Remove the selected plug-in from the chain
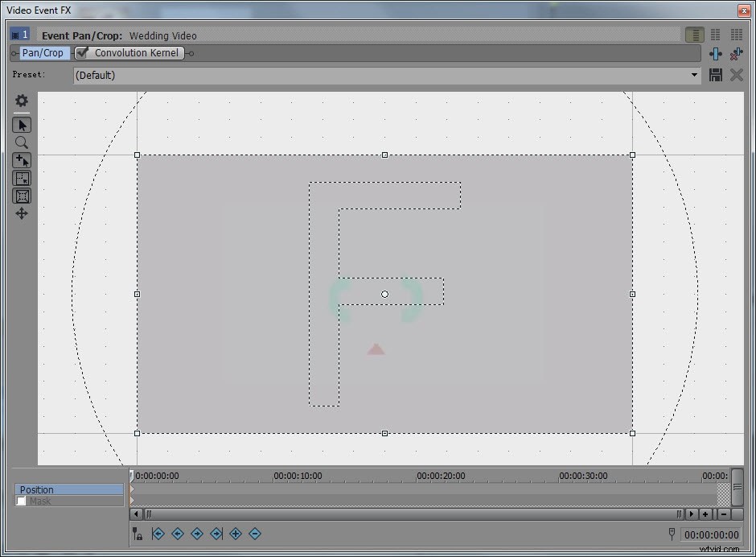Viewport: 756px width, 557px height. [x=736, y=53]
